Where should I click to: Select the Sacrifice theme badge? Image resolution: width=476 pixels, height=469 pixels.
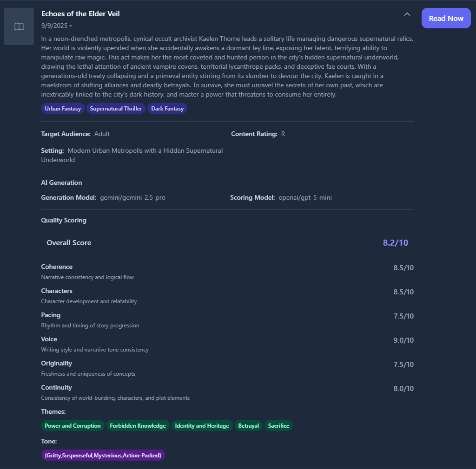click(x=278, y=425)
